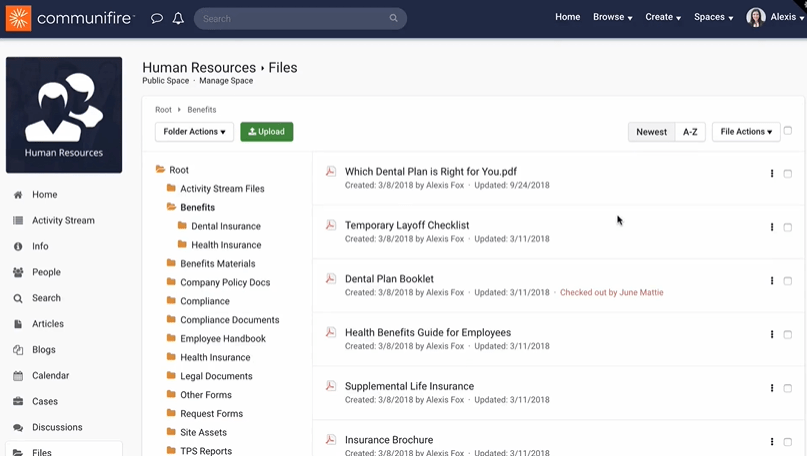Open the Browse menu in top bar
Screen dimensions: 807x456
coord(612,17)
